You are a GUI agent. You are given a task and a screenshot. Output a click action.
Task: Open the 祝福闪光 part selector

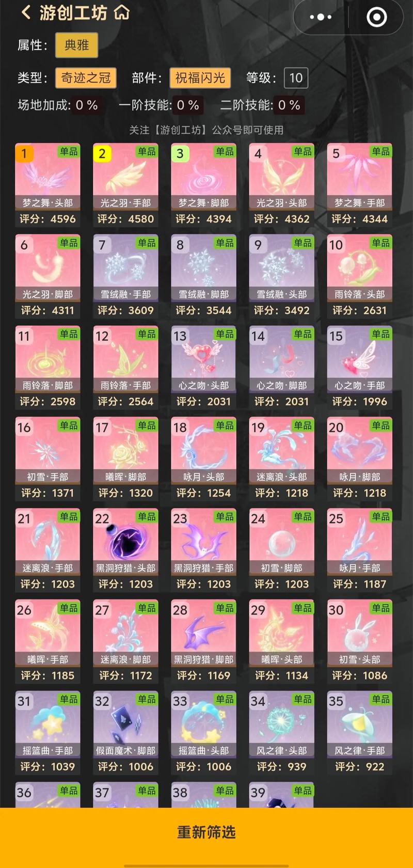click(200, 78)
